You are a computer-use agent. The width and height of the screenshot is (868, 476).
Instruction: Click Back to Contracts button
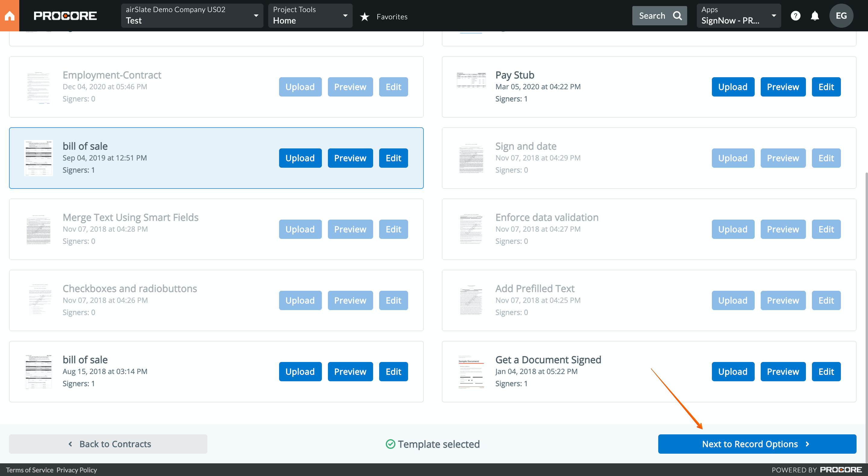[108, 444]
